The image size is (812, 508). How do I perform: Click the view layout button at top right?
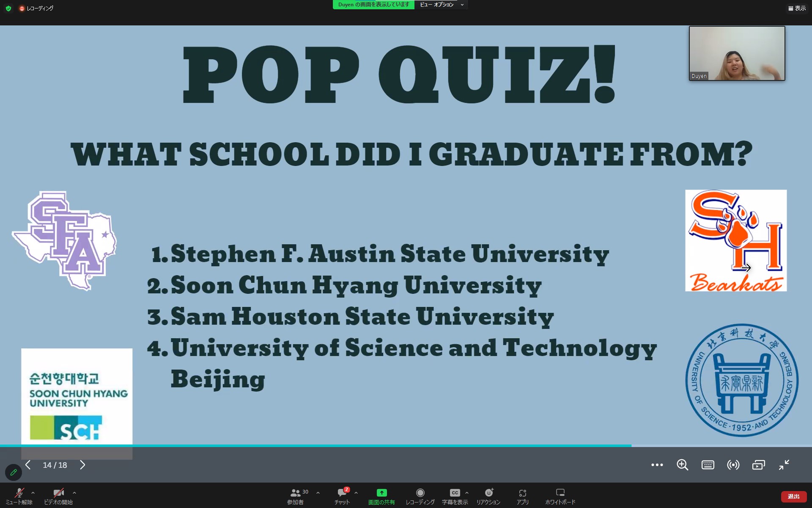tap(797, 8)
